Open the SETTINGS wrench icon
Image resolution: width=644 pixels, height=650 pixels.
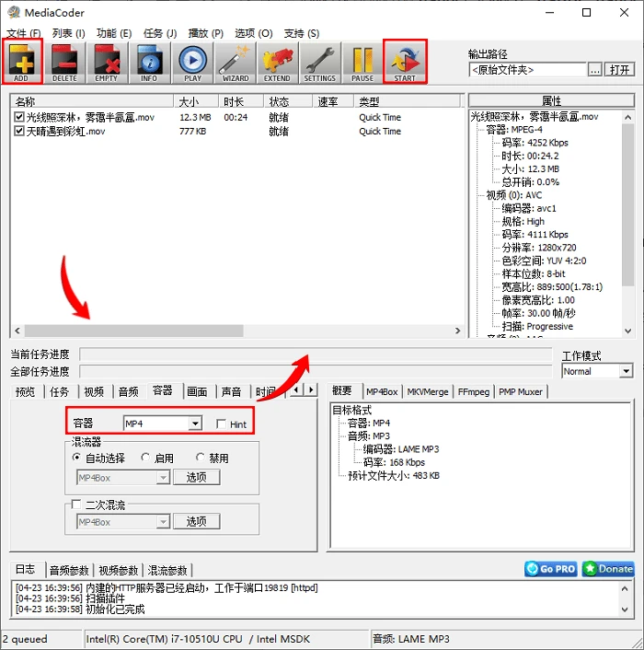[x=320, y=63]
